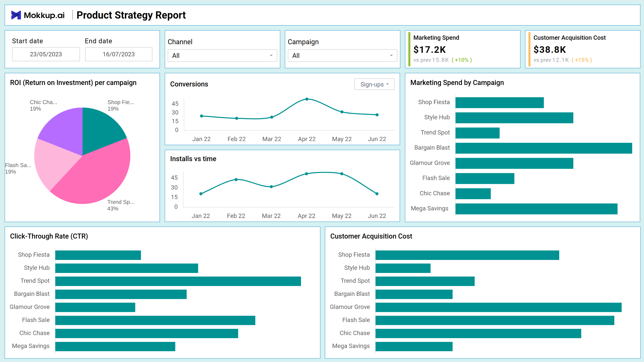Click Style Hub bar in bottom Acquisition Cost chart
Screen dimensions: 644x362
coord(403,268)
